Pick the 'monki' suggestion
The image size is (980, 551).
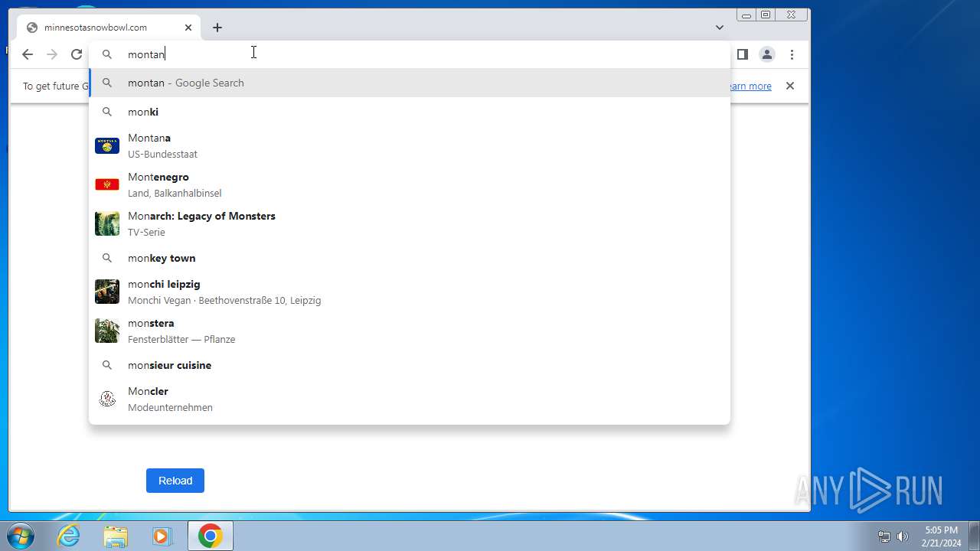coord(410,112)
